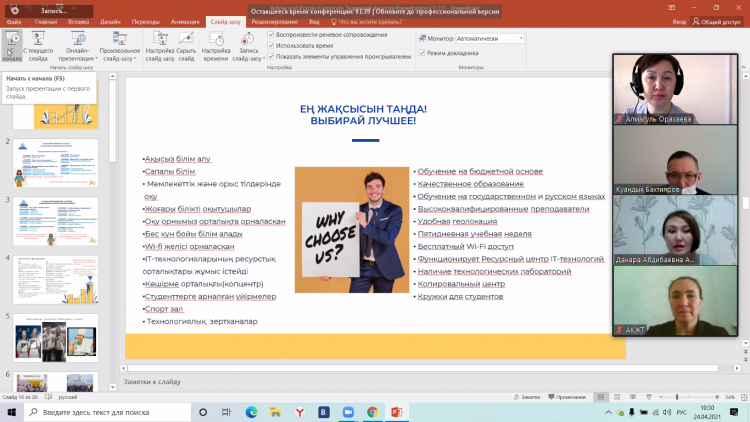Open PowerPoint from the Windows taskbar
This screenshot has width=750, height=422.
[x=396, y=411]
